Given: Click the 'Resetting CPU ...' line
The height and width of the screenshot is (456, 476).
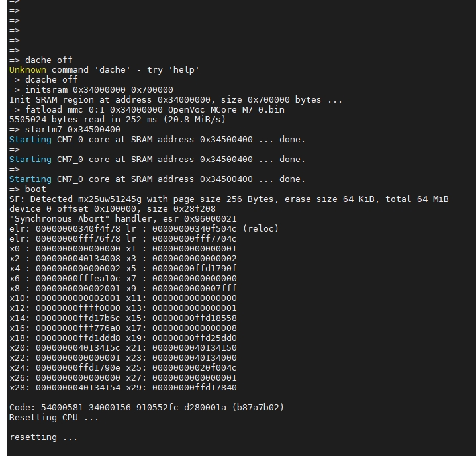Looking at the screenshot, I should [54, 417].
